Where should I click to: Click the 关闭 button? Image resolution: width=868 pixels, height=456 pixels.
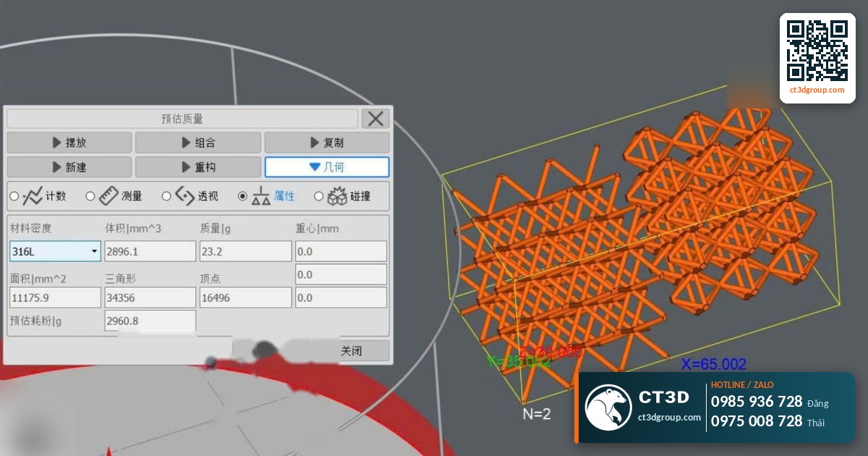(351, 351)
